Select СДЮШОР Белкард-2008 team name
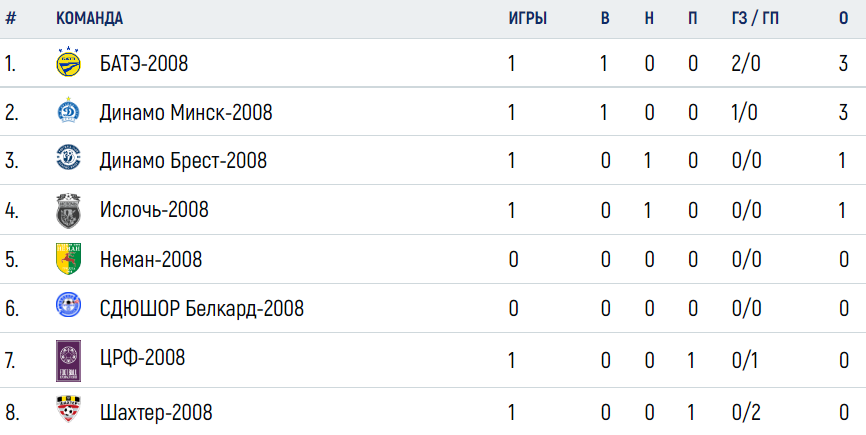The image size is (866, 435). tap(202, 308)
